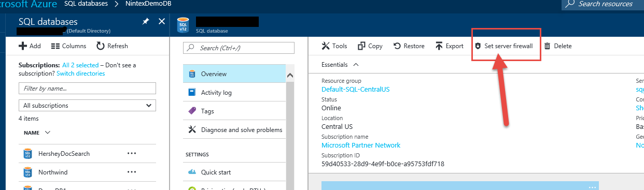This screenshot has width=644, height=190.
Task: Click the Delete trash can icon
Action: click(x=547, y=46)
